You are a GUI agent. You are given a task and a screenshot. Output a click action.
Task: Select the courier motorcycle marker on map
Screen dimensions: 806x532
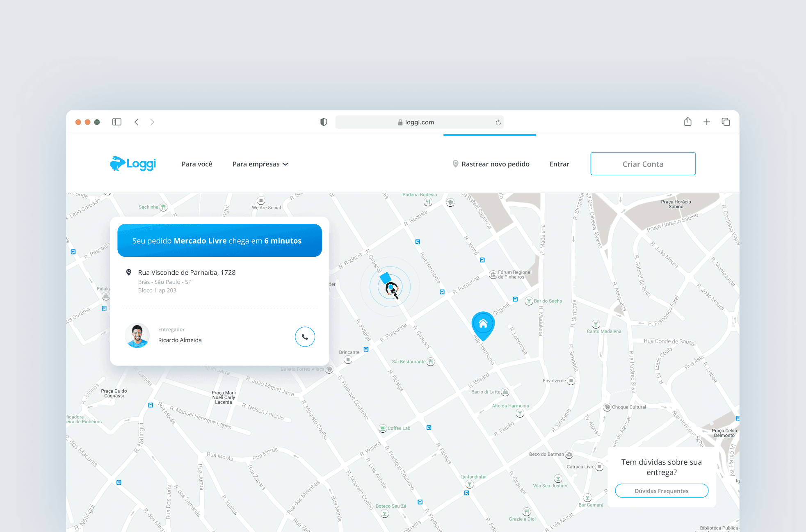[x=390, y=287]
